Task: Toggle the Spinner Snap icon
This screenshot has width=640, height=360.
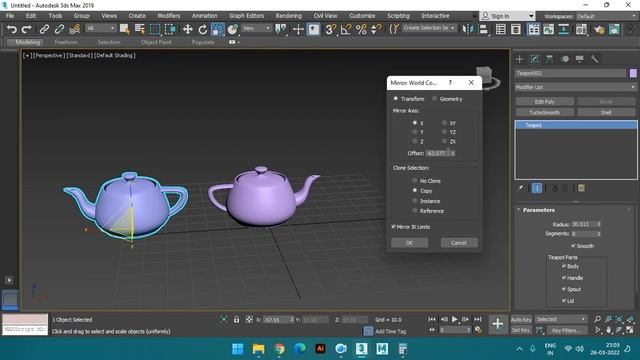Action: pyautogui.click(x=376, y=29)
